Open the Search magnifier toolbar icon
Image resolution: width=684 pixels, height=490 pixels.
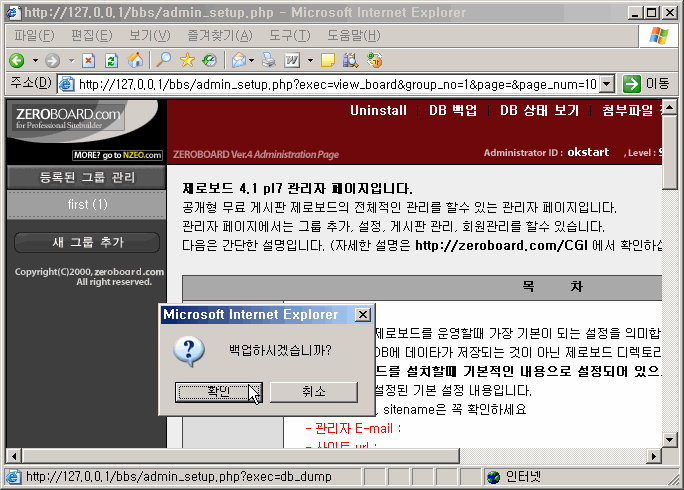(164, 60)
